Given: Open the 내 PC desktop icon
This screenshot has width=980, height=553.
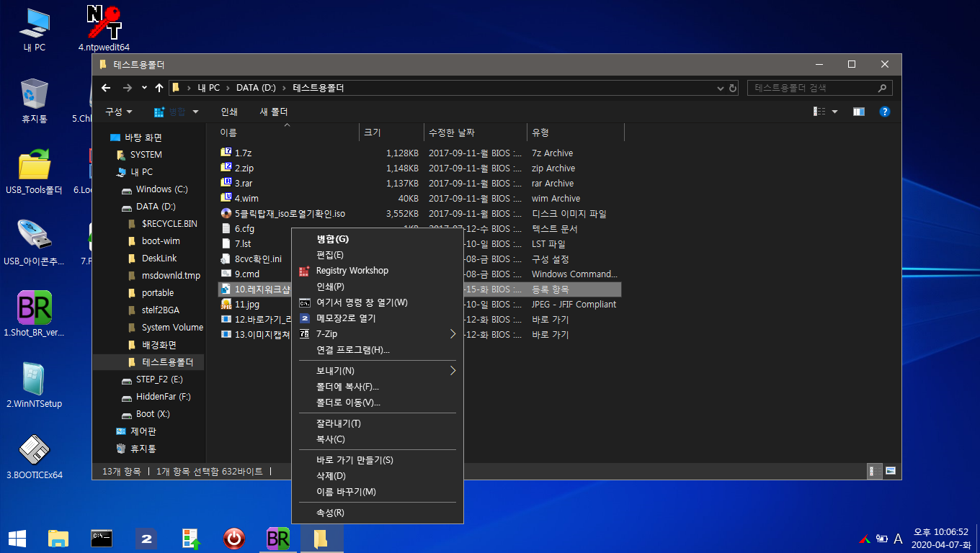Looking at the screenshot, I should point(34,29).
